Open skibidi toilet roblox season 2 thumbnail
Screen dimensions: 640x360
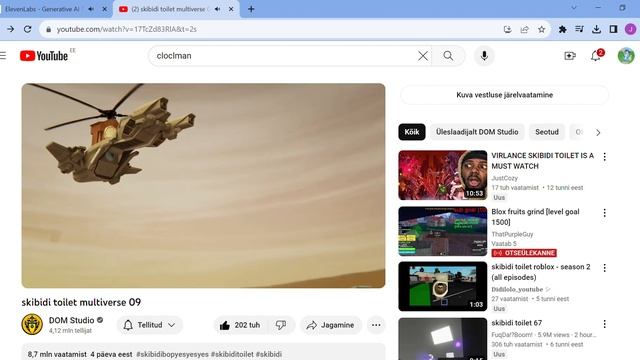(443, 286)
